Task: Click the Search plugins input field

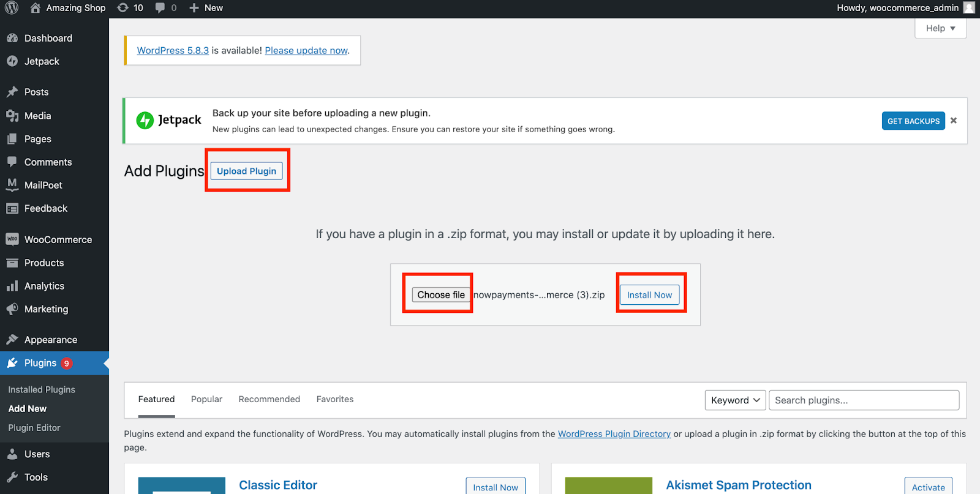Action: (x=864, y=400)
